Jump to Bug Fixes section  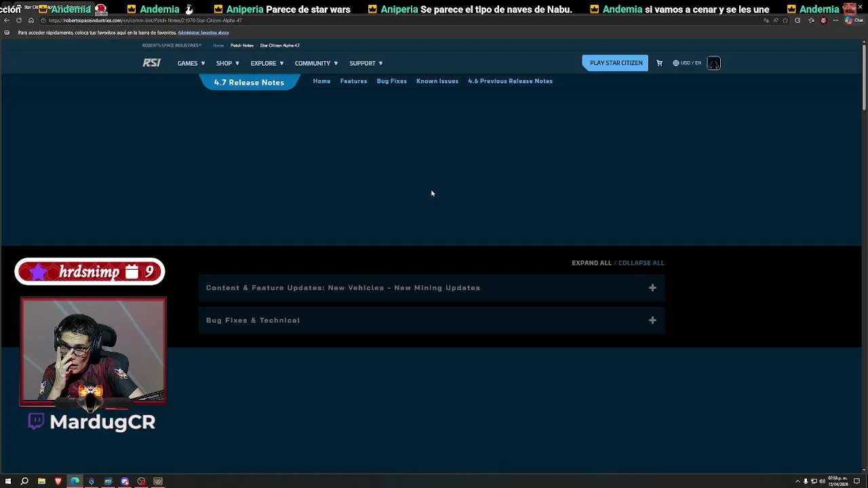(x=391, y=81)
